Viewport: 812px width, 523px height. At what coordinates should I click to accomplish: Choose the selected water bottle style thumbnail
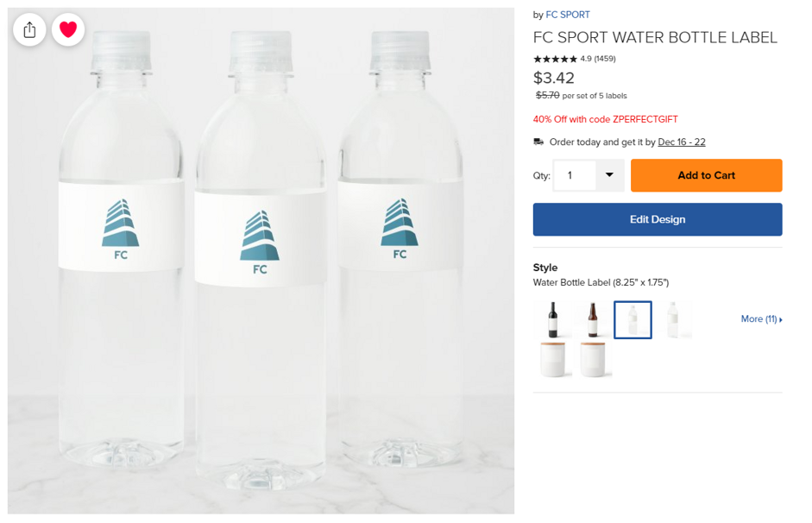coord(633,320)
